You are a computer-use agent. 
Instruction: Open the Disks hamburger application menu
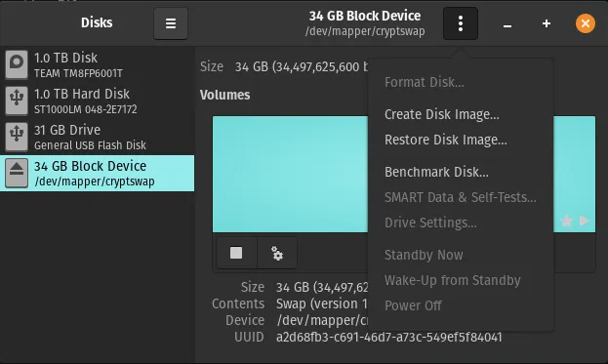coord(171,23)
